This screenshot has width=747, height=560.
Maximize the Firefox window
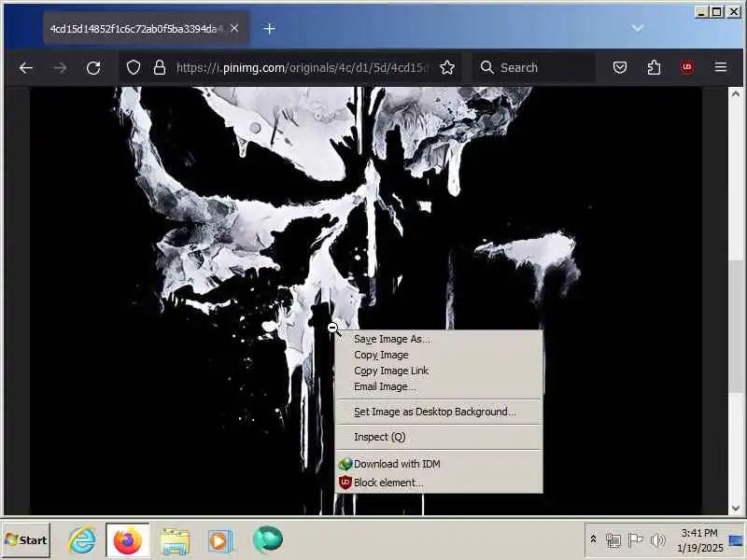click(x=716, y=12)
